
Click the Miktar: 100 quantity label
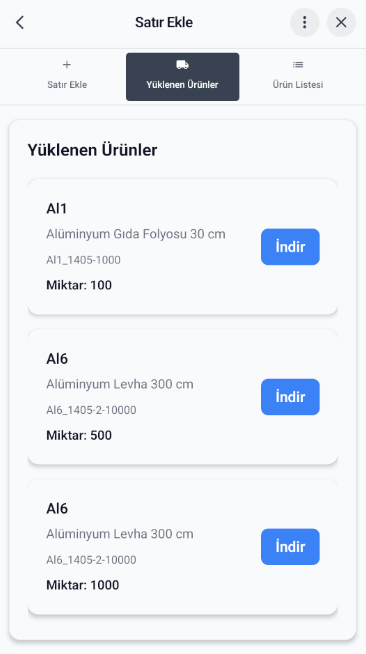[x=79, y=285]
